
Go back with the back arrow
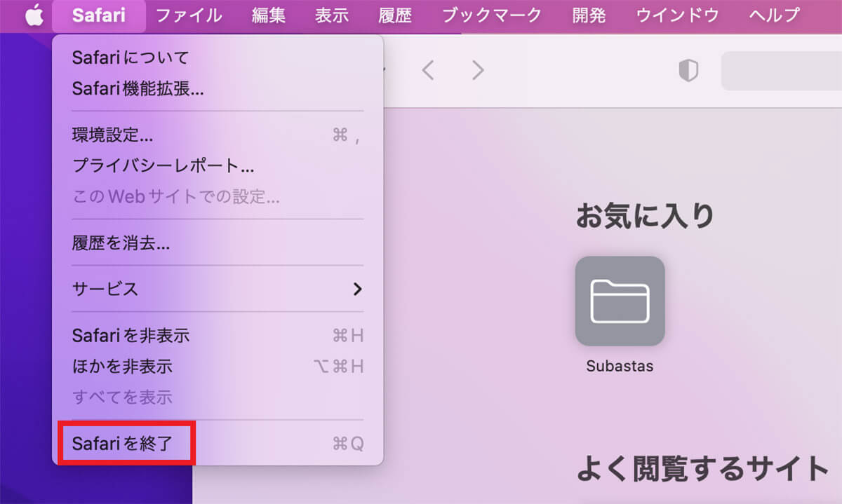click(x=428, y=70)
